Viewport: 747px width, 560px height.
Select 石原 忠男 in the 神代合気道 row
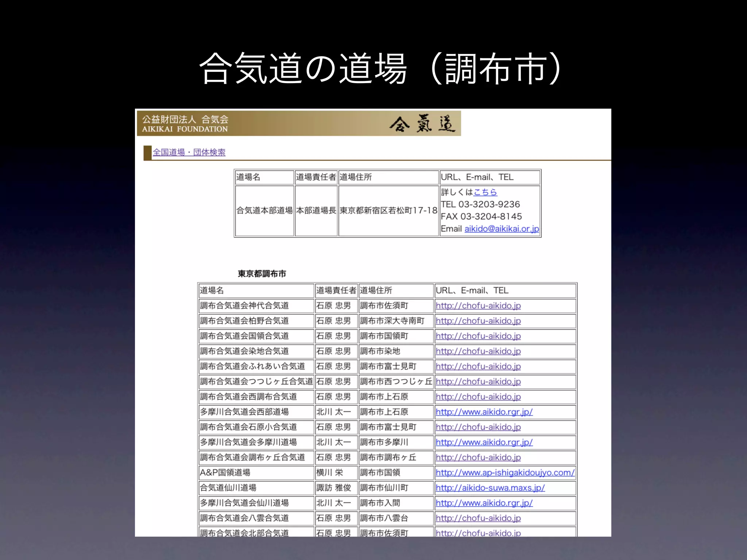point(334,306)
